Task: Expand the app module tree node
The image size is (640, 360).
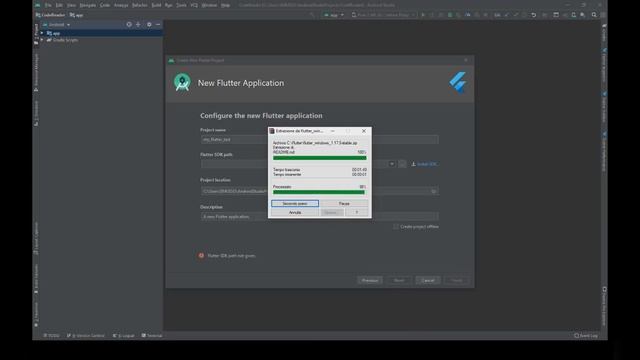Action: point(42,33)
